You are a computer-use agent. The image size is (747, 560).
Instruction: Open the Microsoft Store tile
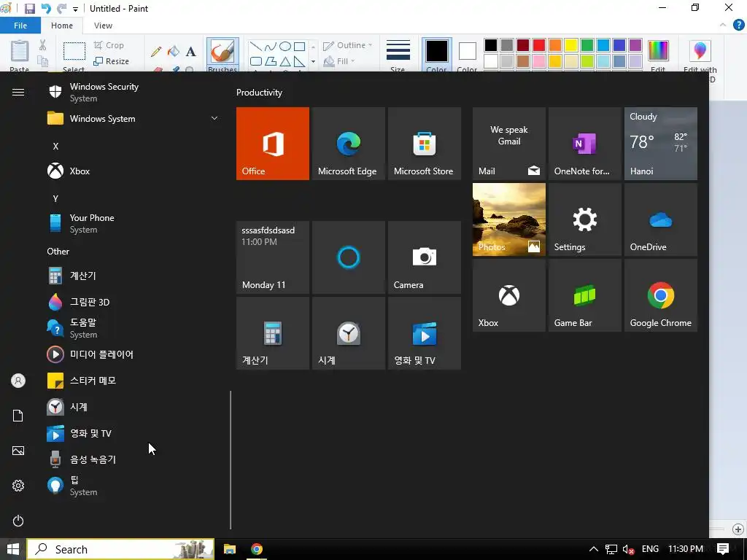point(424,144)
